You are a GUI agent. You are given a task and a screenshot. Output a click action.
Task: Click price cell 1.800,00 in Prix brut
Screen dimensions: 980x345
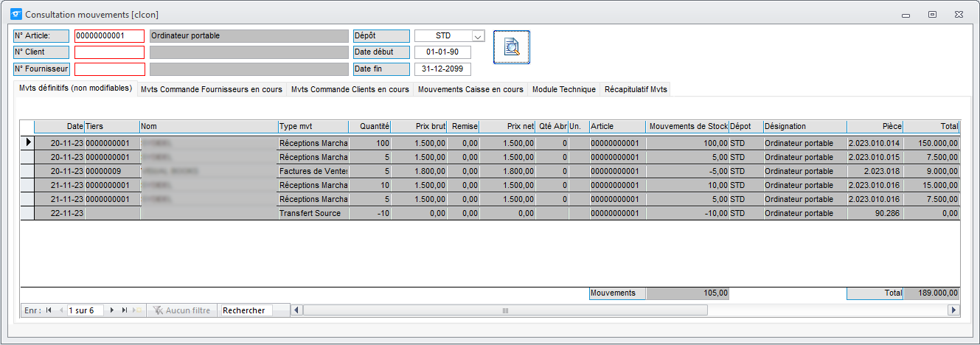[420, 171]
